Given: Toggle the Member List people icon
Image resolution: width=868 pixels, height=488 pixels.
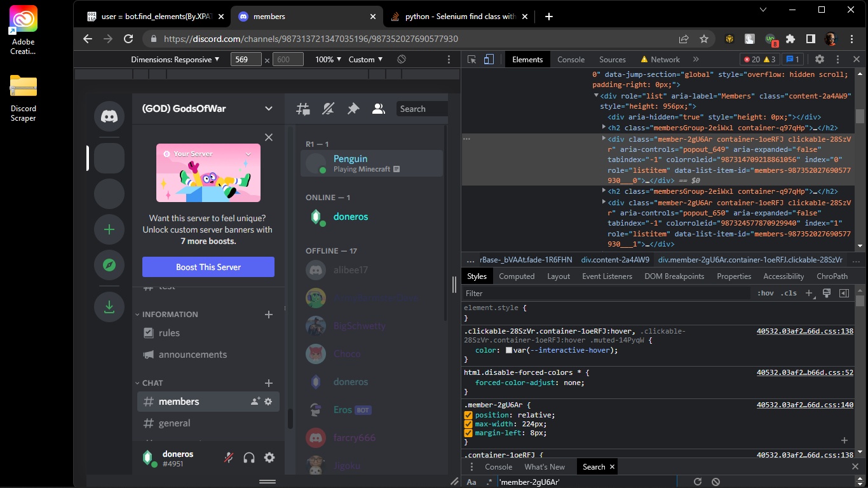Looking at the screenshot, I should [379, 109].
